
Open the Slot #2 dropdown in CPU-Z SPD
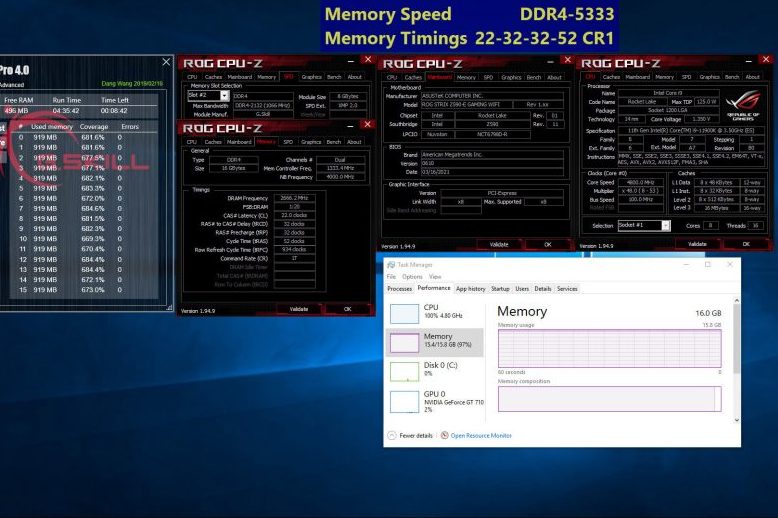pos(224,95)
